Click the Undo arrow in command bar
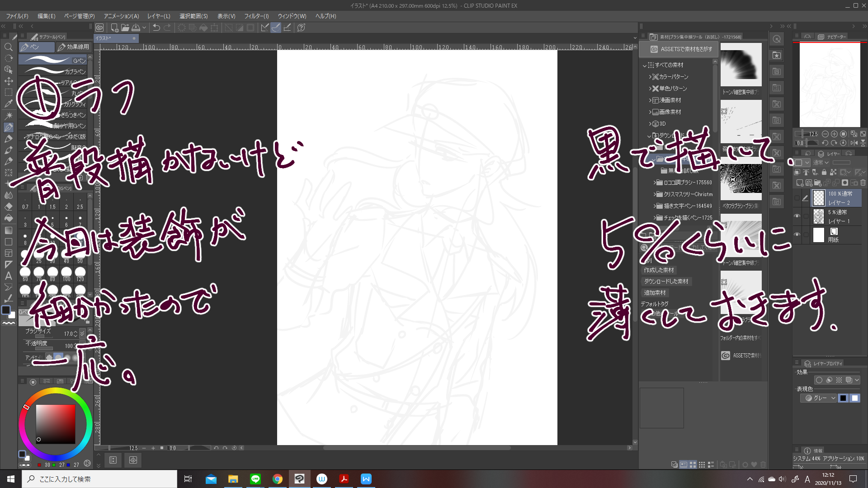868x488 pixels. click(156, 28)
